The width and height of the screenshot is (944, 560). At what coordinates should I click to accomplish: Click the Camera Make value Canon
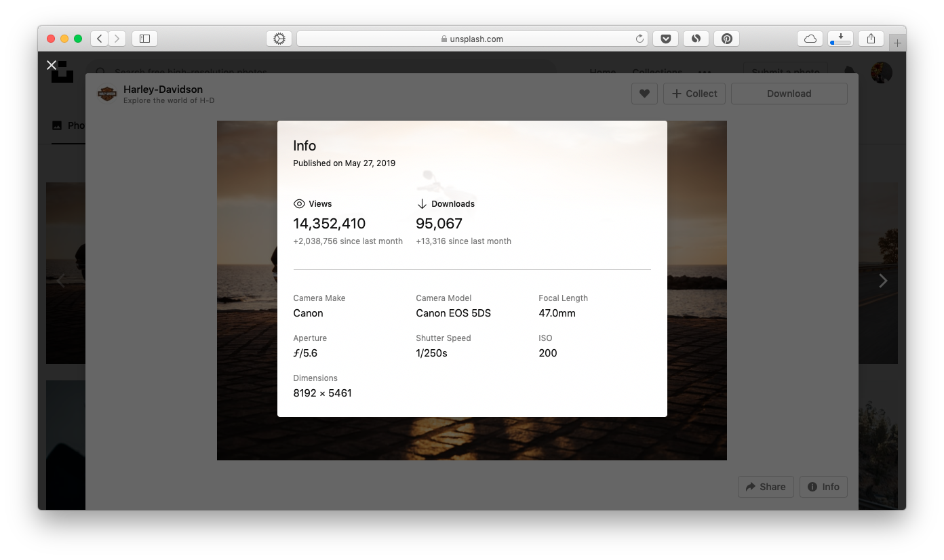(308, 313)
